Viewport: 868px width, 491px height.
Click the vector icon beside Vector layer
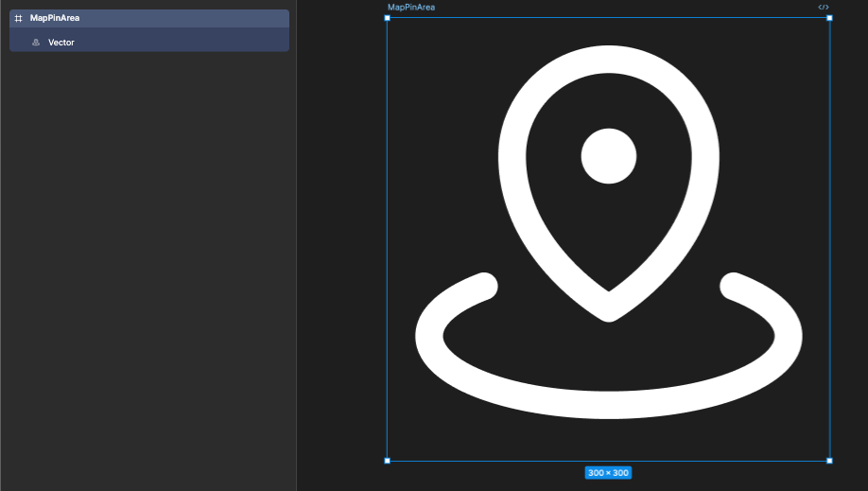[x=36, y=43]
